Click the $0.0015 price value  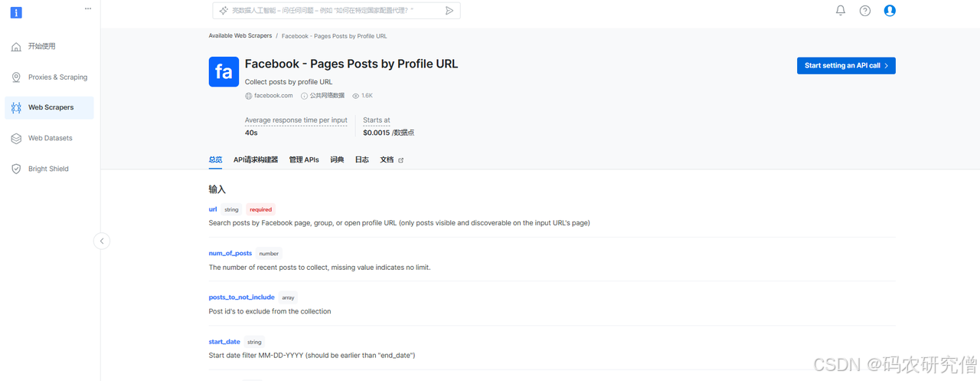376,133
